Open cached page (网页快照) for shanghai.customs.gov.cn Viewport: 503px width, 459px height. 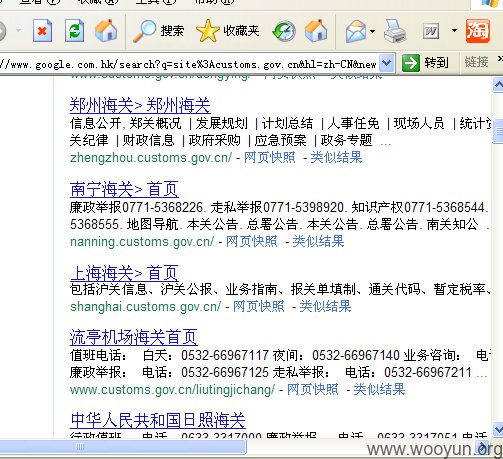click(259, 306)
